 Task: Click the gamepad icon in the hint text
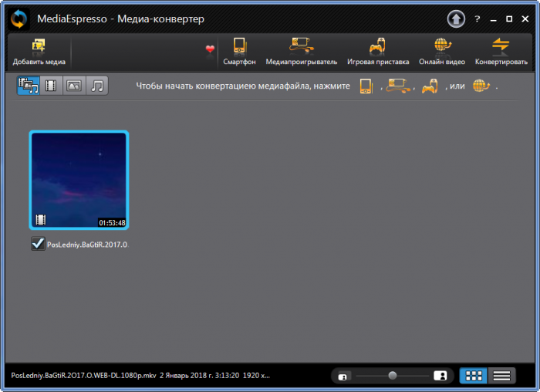click(430, 86)
